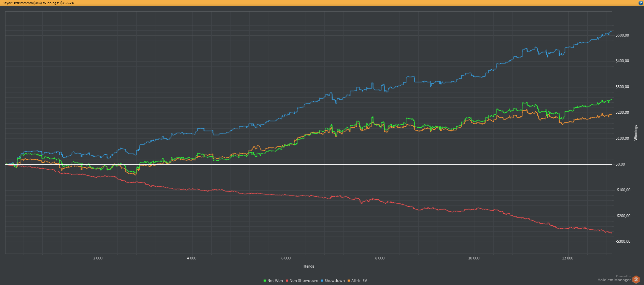Viewport: 644px width, 285px height.
Task: Click the 12 000 hands axis label
Action: (x=568, y=258)
